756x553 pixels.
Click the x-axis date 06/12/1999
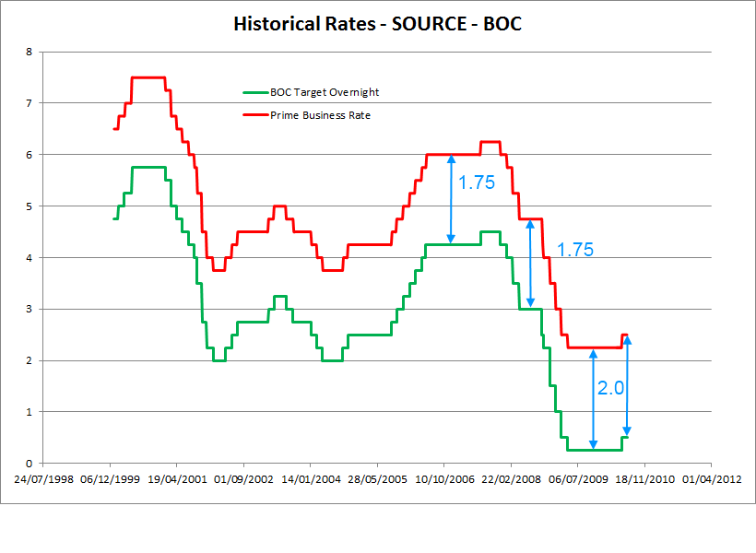(x=110, y=479)
